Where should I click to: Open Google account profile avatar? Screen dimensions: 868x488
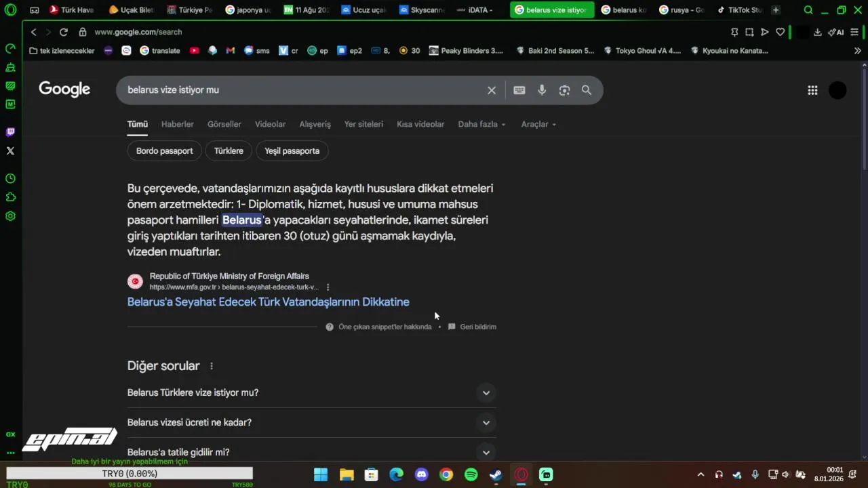(x=837, y=90)
